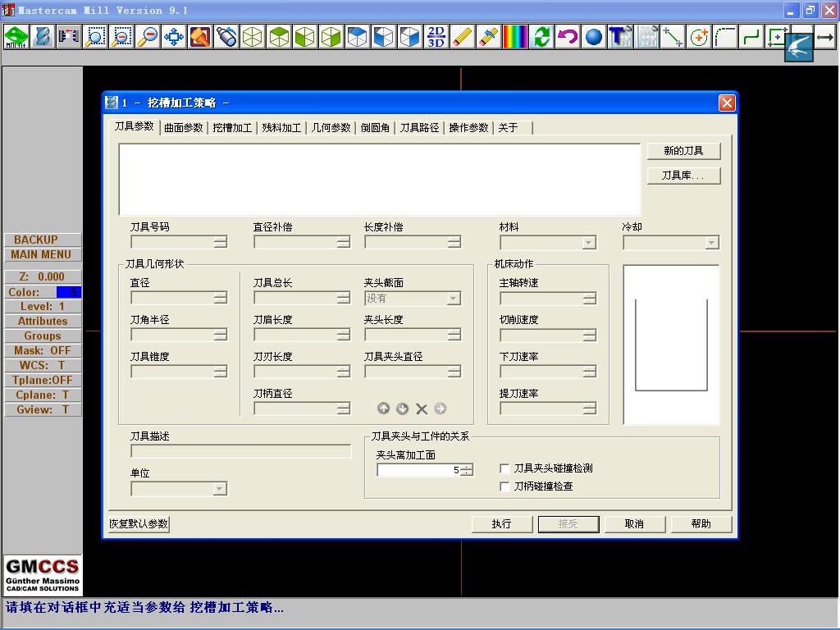Viewport: 840px width, 630px height.
Task: Click the 主轴转速 spinner arrows
Action: coord(589,299)
